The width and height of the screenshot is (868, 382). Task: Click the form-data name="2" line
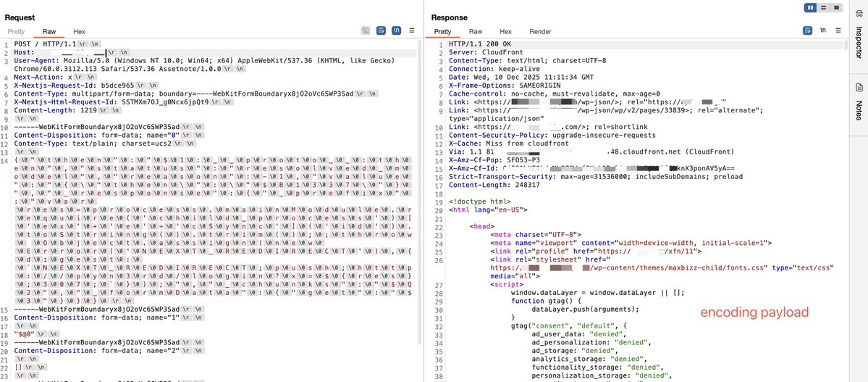tap(97, 349)
